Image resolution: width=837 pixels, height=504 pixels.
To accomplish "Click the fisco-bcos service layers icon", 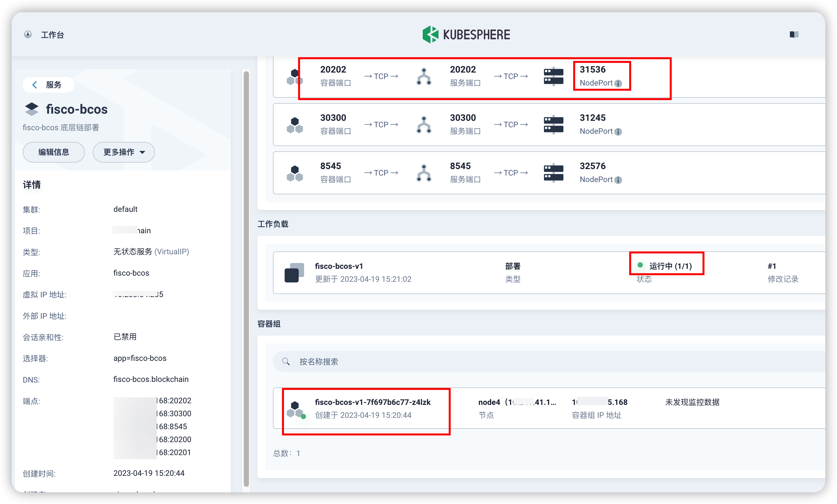I will coord(31,109).
